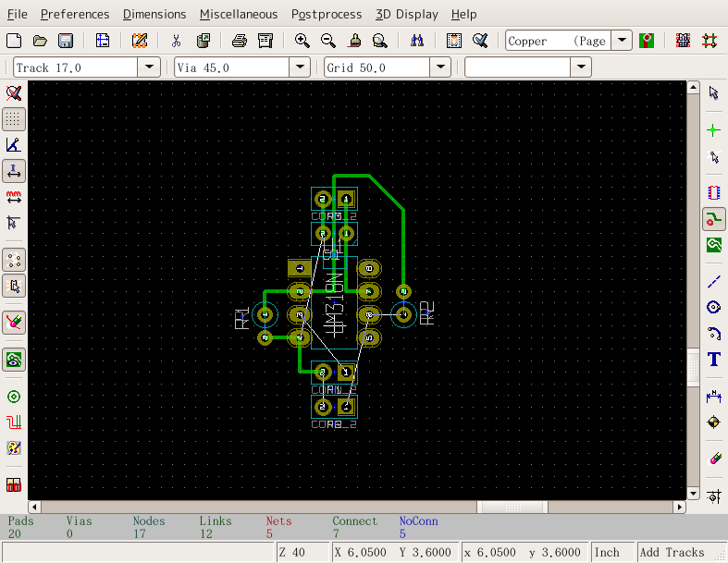Pick the Add Dimension tool

click(x=713, y=396)
